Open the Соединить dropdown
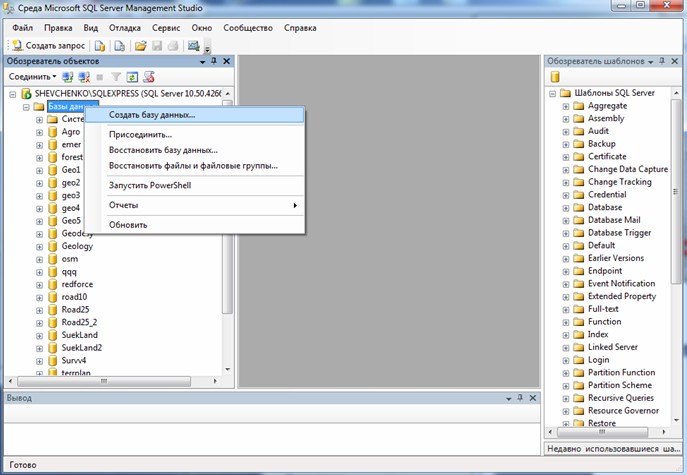The height and width of the screenshot is (475, 687). coord(32,77)
